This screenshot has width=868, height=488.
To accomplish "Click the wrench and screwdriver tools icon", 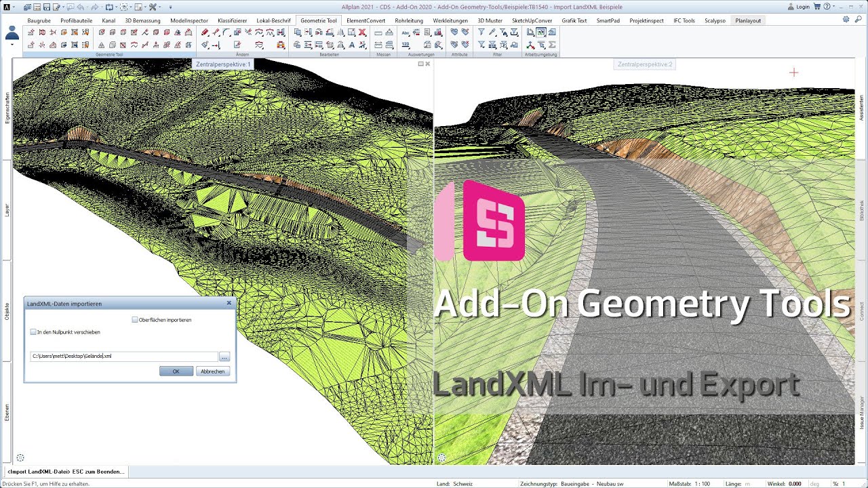I will [x=152, y=7].
